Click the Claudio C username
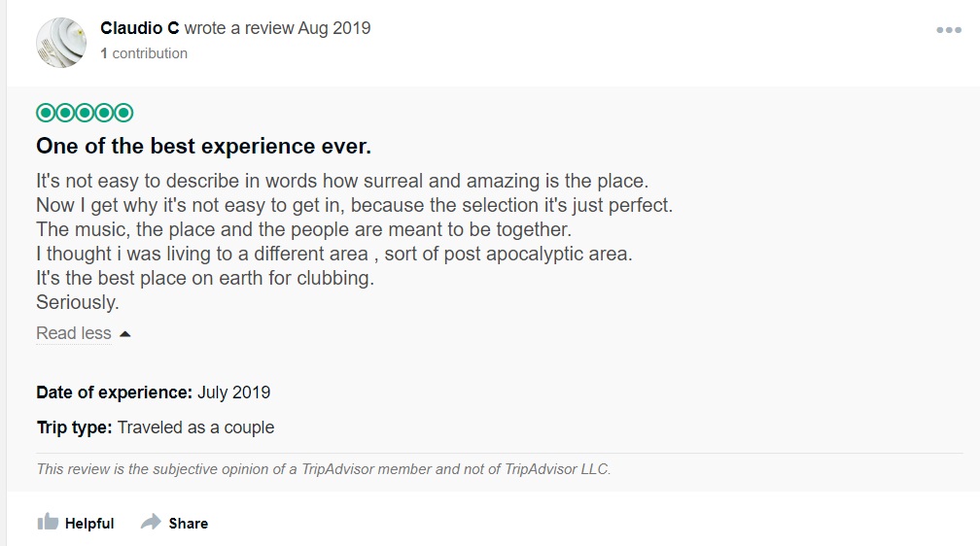980x546 pixels. (139, 28)
